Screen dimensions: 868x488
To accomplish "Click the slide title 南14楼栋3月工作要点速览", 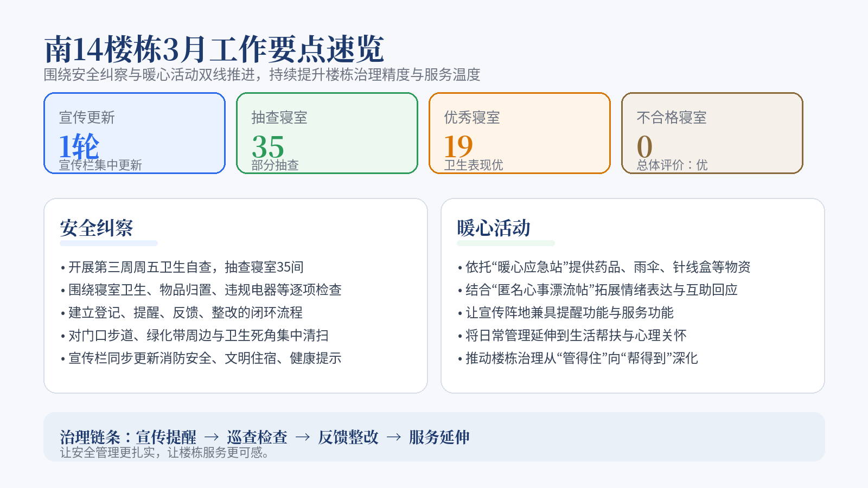I will (x=214, y=49).
